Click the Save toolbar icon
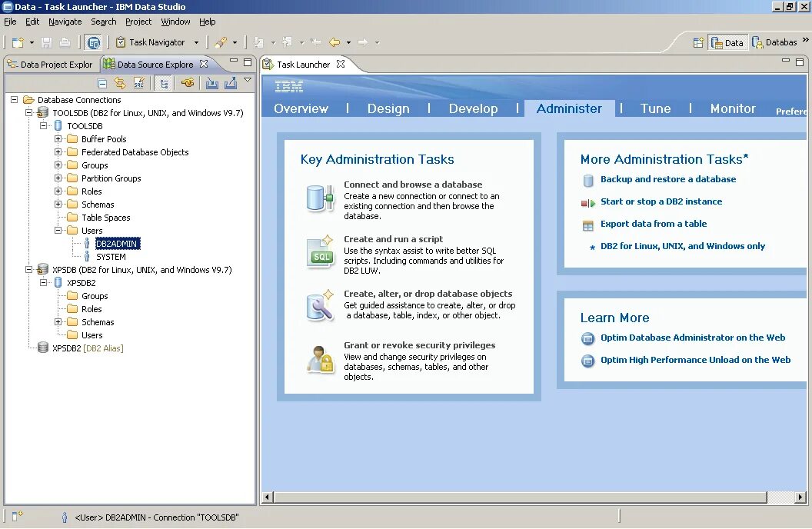The image size is (812, 529). click(47, 42)
